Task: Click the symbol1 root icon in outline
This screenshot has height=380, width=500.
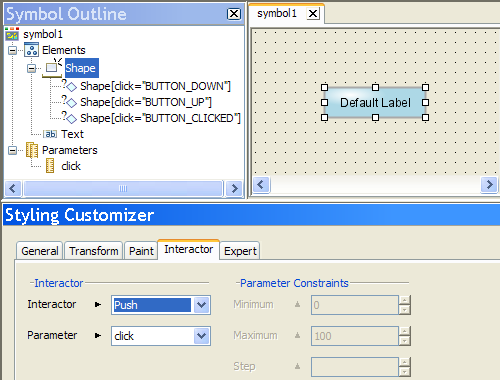Action: (x=12, y=34)
